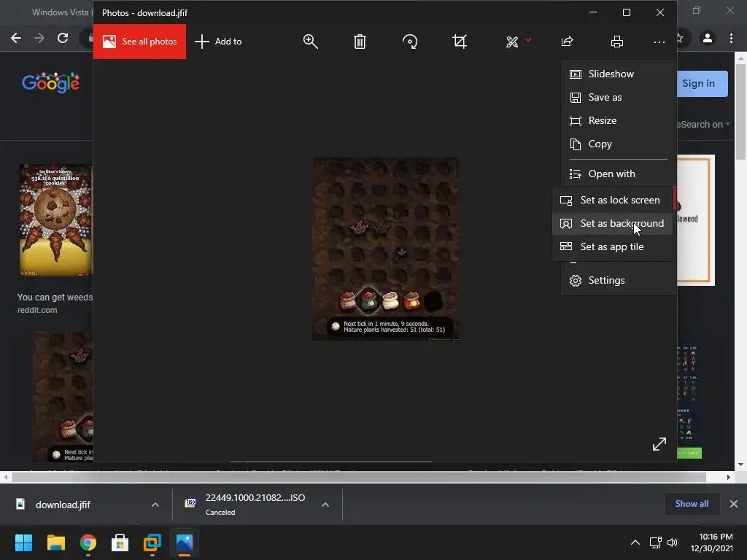Image resolution: width=747 pixels, height=560 pixels.
Task: Click the See all photos button
Action: coord(139,42)
